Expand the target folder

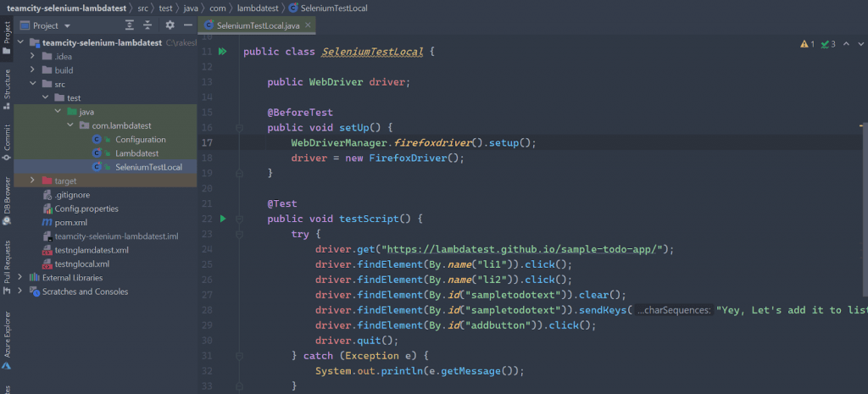[x=32, y=181]
